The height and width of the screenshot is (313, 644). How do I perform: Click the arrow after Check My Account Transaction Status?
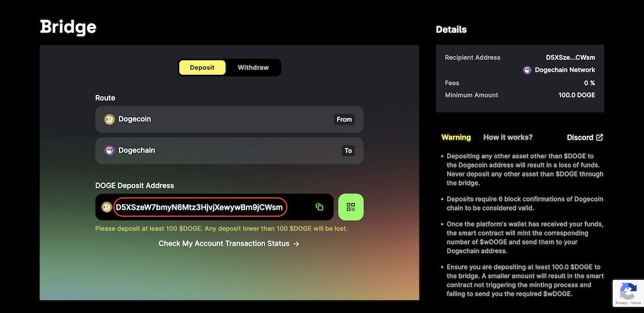coord(296,244)
